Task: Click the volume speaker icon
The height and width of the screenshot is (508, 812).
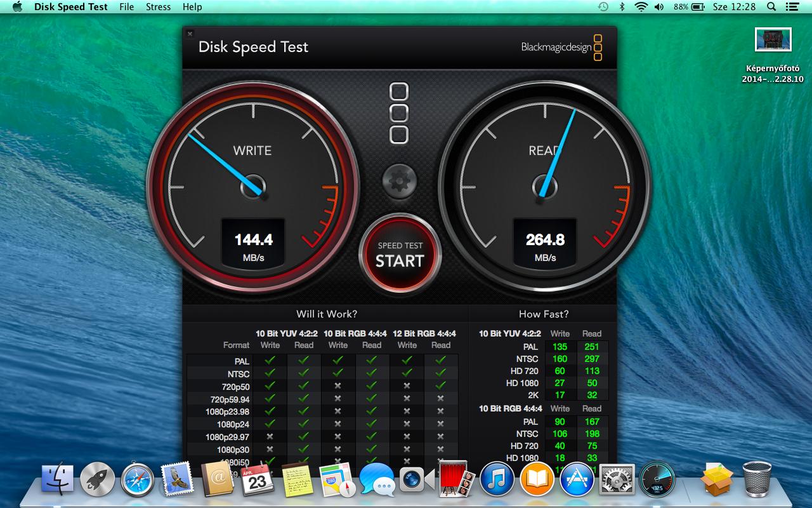Action: point(659,7)
